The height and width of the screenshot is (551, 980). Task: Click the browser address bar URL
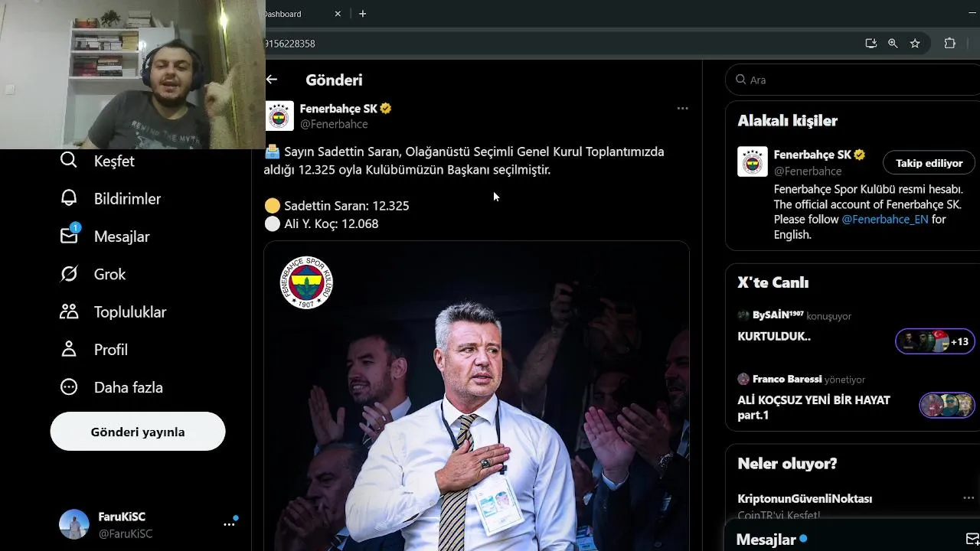[x=289, y=44]
